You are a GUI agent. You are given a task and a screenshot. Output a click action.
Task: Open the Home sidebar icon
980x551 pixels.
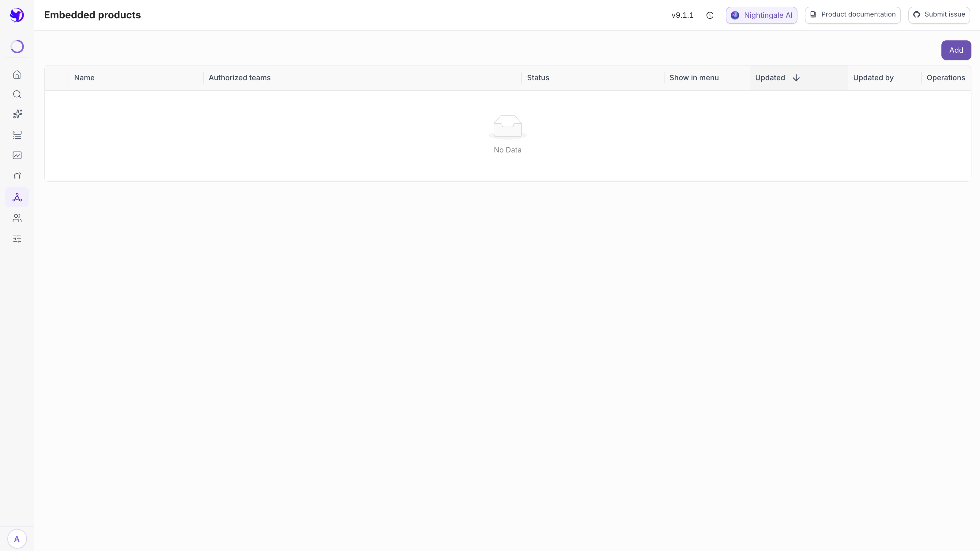(x=17, y=74)
